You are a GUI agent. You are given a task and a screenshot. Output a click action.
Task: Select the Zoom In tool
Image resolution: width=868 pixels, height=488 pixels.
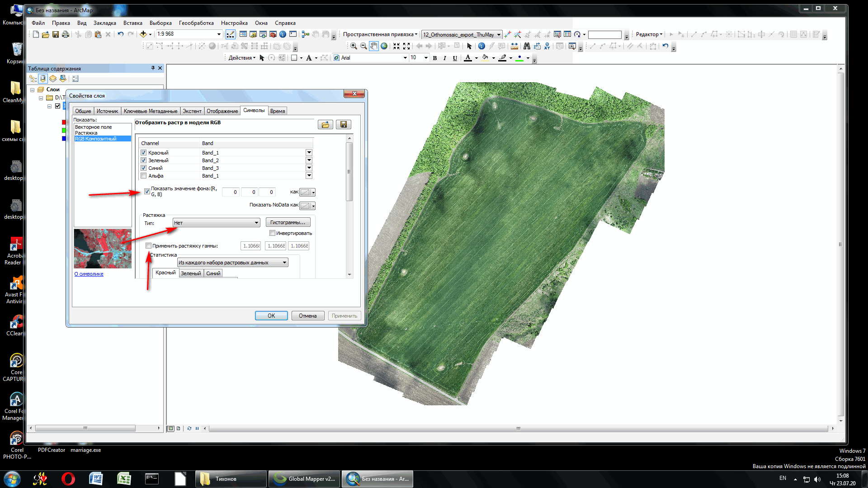coord(354,46)
